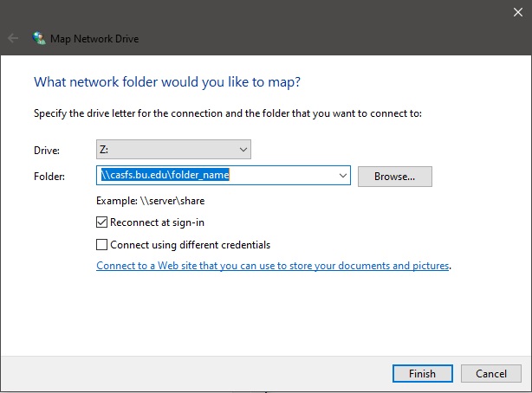Expand the Folder history dropdown arrow

(344, 176)
